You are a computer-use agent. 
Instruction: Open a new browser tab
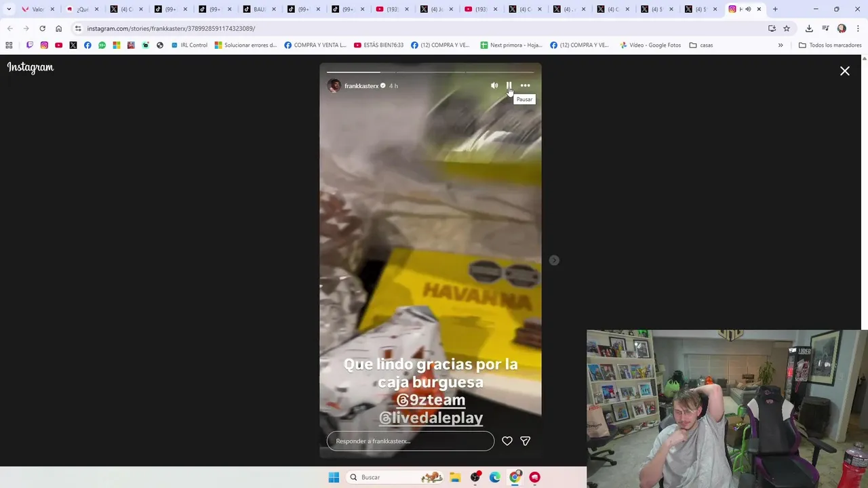coord(775,9)
